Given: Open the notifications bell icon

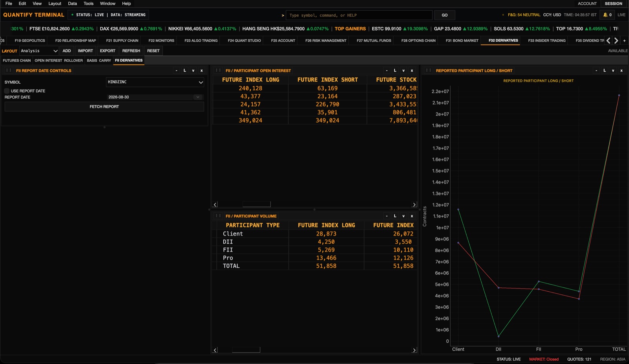Looking at the screenshot, I should pyautogui.click(x=605, y=15).
